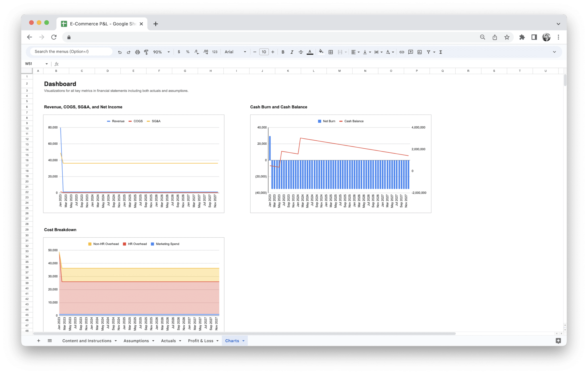Viewport: 588px width, 374px height.
Task: Apply currency format with dollar sign icon
Action: (x=179, y=52)
